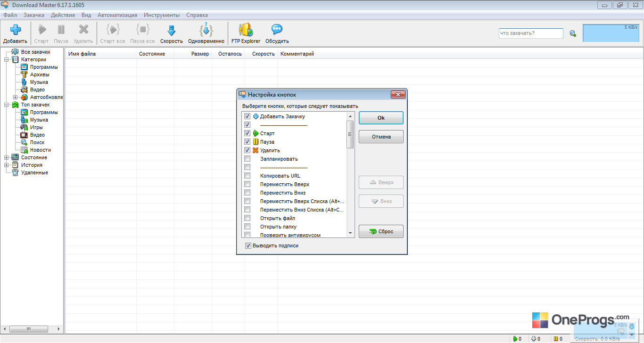Image resolution: width=644 pixels, height=343 pixels.
Task: Check the Открыть файл checkbox
Action: coord(247,218)
